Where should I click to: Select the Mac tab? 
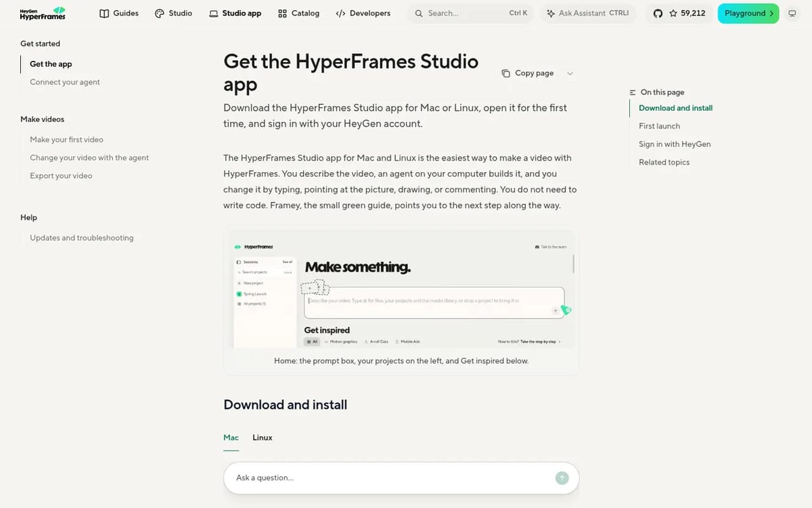[x=231, y=438]
